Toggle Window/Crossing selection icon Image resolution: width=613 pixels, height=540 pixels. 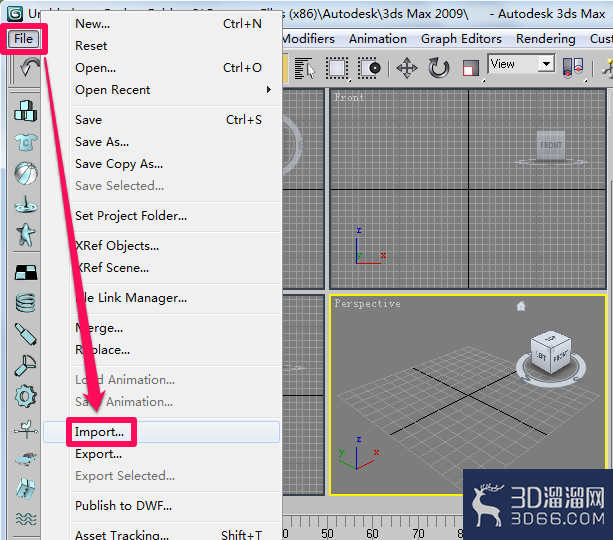(x=369, y=68)
